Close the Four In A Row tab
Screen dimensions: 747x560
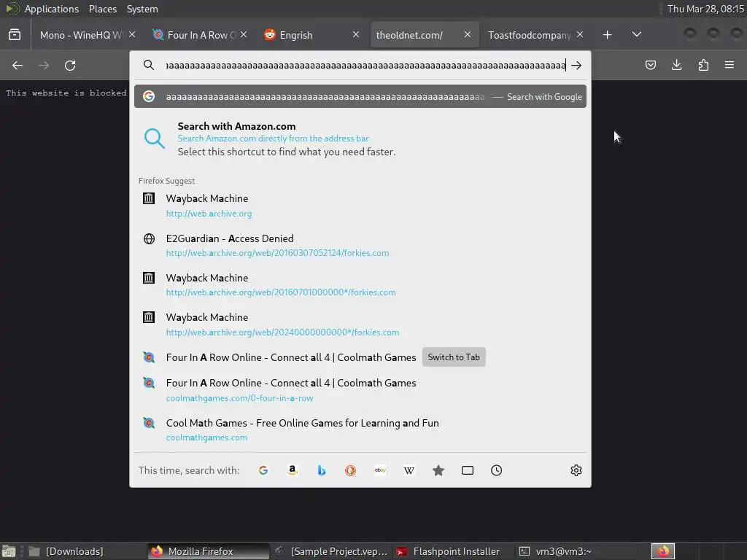244,35
